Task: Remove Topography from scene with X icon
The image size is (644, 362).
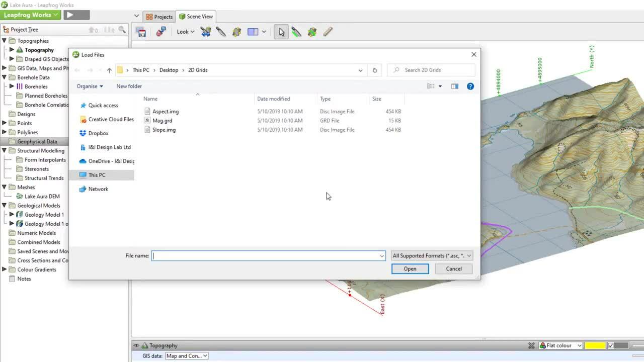Action: tap(531, 345)
